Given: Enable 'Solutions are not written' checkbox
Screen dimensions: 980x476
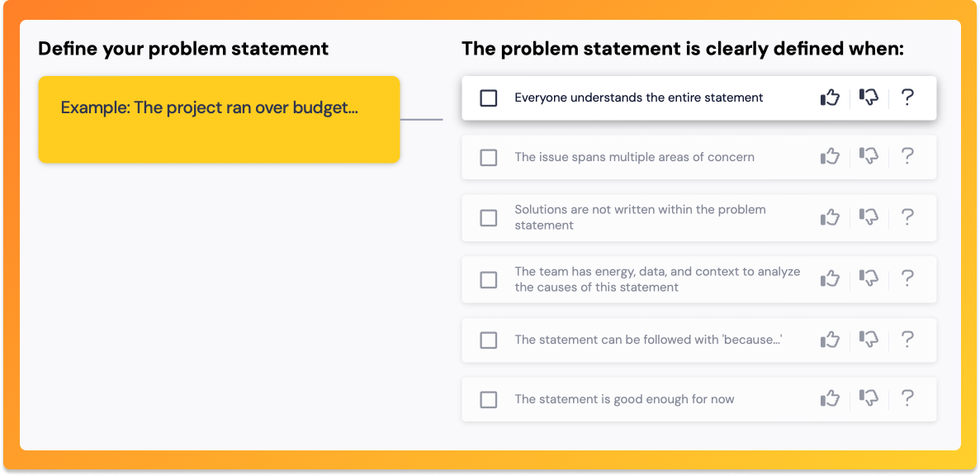Looking at the screenshot, I should pyautogui.click(x=489, y=217).
